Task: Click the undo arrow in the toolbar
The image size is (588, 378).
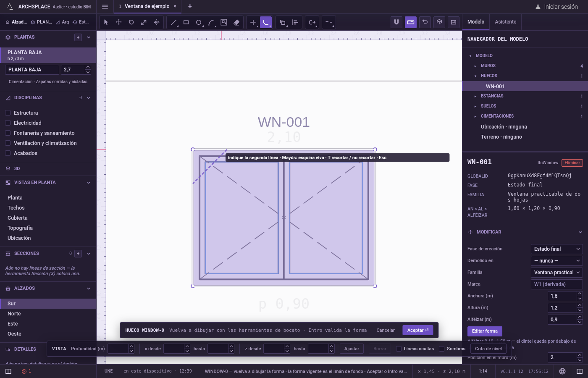Action: [425, 22]
